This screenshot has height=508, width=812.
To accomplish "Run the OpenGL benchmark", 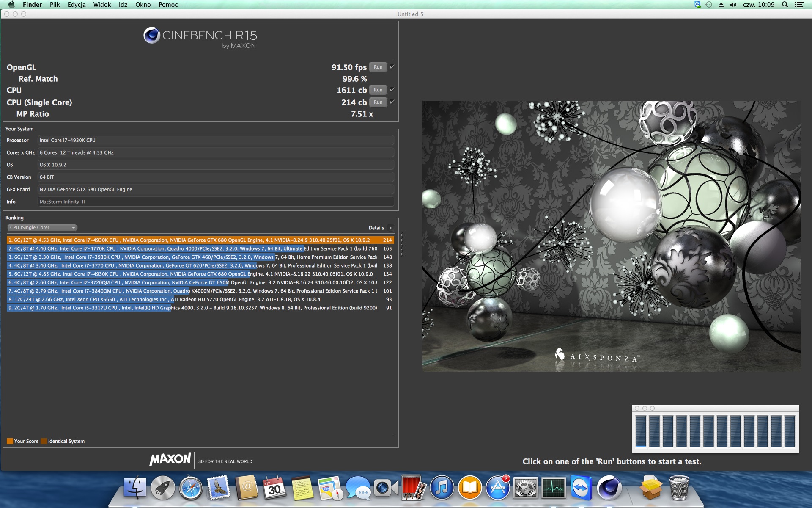I will (378, 67).
